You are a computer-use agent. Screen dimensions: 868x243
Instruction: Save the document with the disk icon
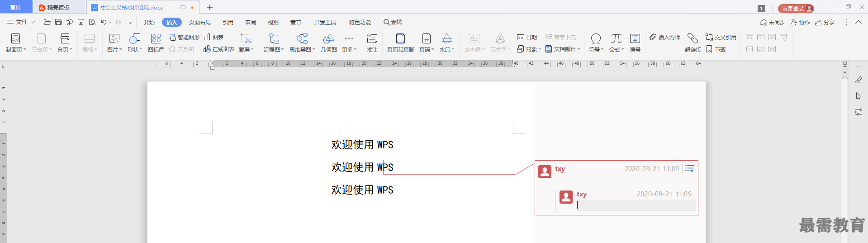(58, 22)
